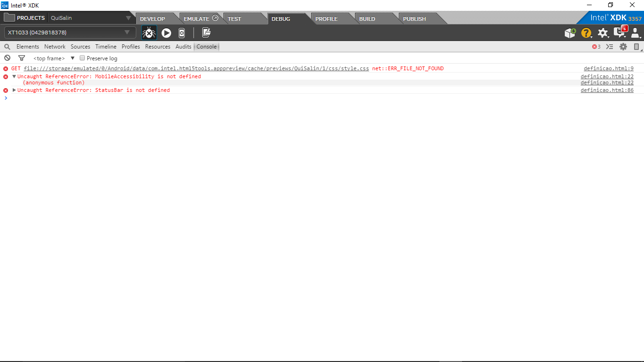Open the top frame context dropdown

tap(54, 58)
